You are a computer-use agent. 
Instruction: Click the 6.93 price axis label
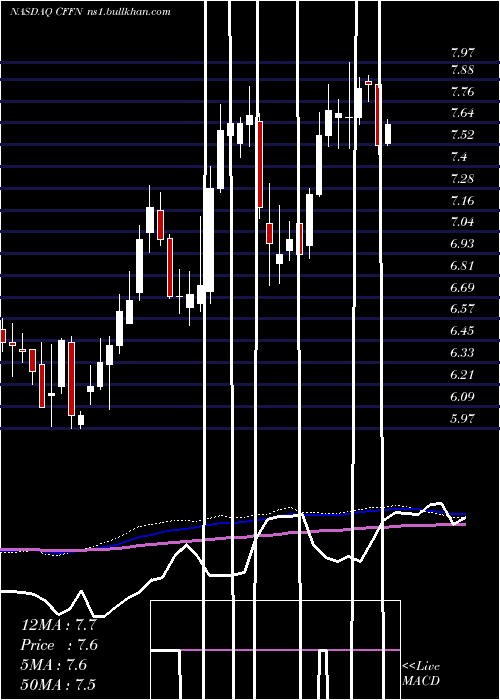(x=462, y=244)
